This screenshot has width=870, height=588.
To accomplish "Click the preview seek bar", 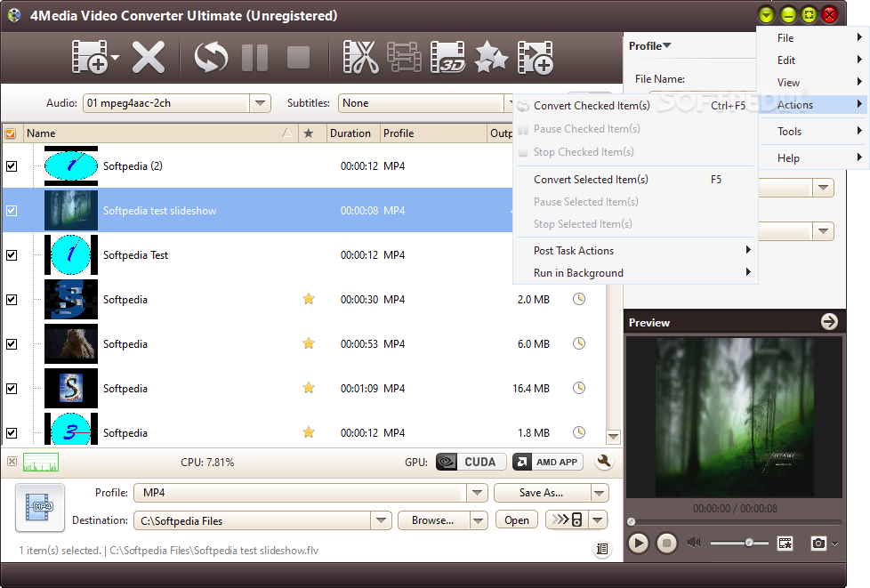I will coord(735,521).
